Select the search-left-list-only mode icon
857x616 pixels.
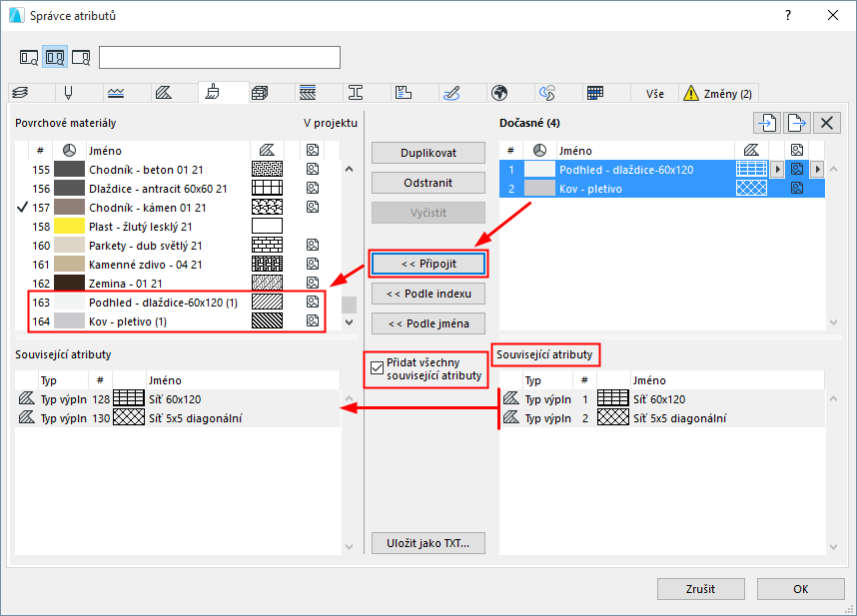pos(28,57)
